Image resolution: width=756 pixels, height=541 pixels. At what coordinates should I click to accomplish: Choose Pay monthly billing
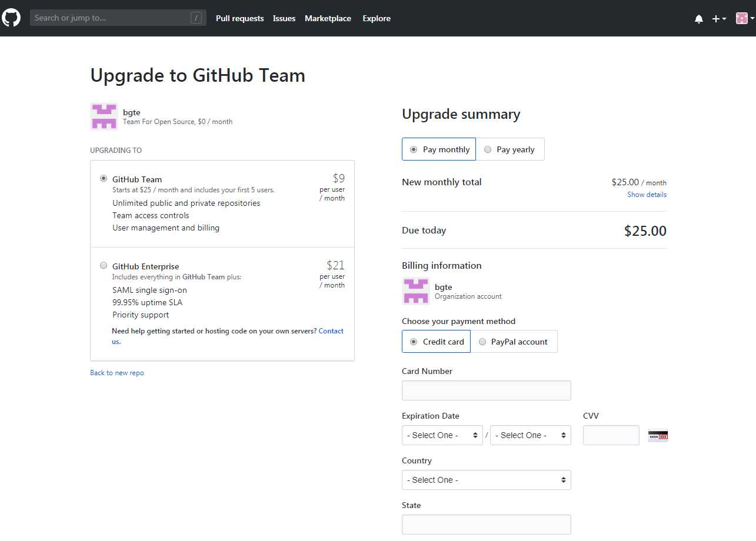point(439,149)
